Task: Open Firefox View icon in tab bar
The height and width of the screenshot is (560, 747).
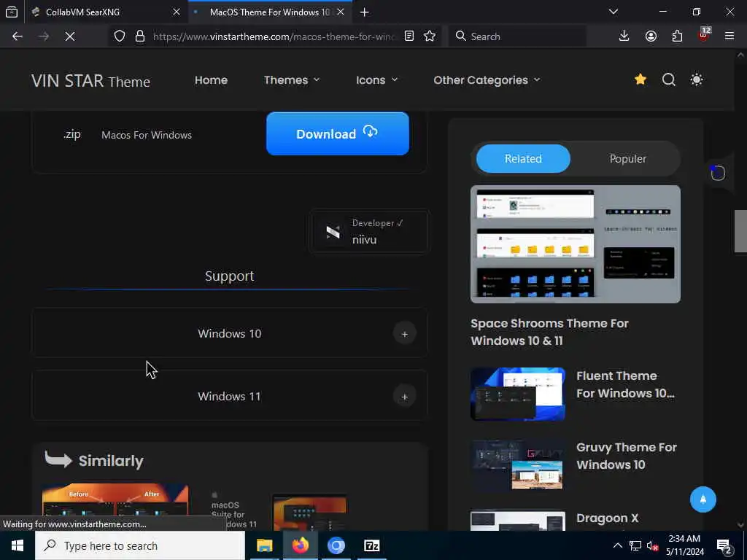Action: pos(12,12)
